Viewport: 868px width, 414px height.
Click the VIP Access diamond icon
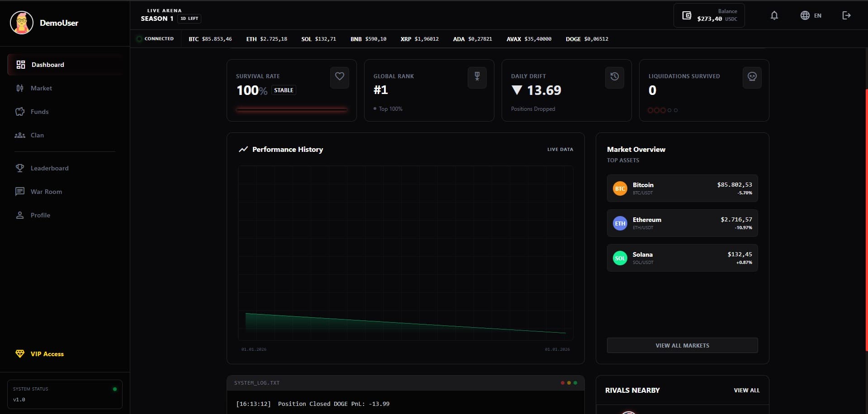[x=20, y=354]
